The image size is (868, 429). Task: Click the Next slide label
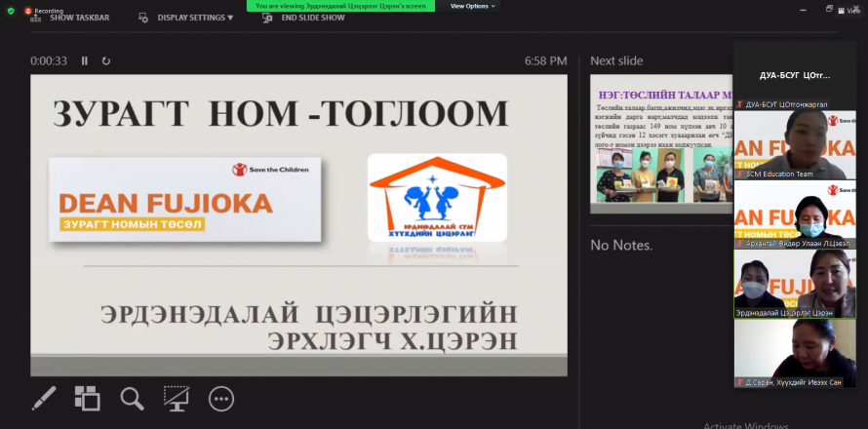tap(616, 60)
